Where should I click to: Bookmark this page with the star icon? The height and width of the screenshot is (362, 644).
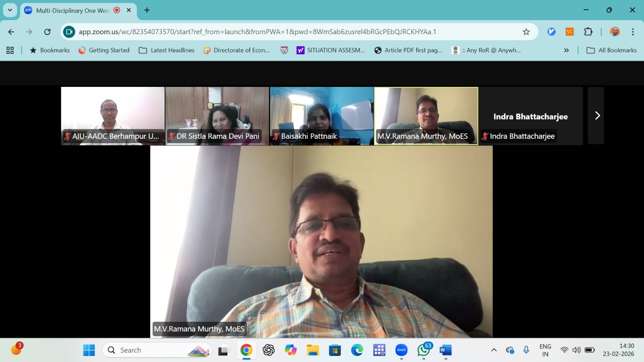point(526,32)
